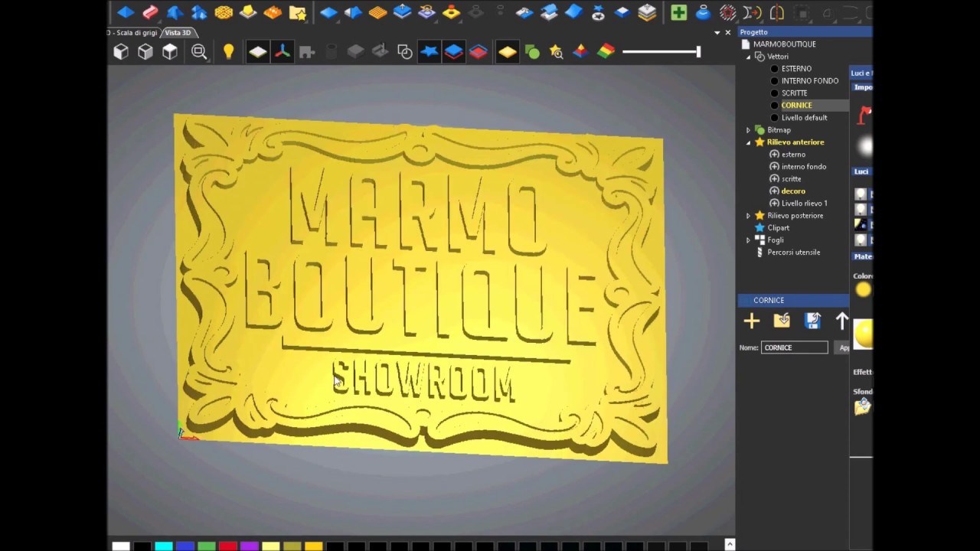Open the yellow weave texture relief tool
This screenshot has width=980, height=551.
click(x=224, y=12)
